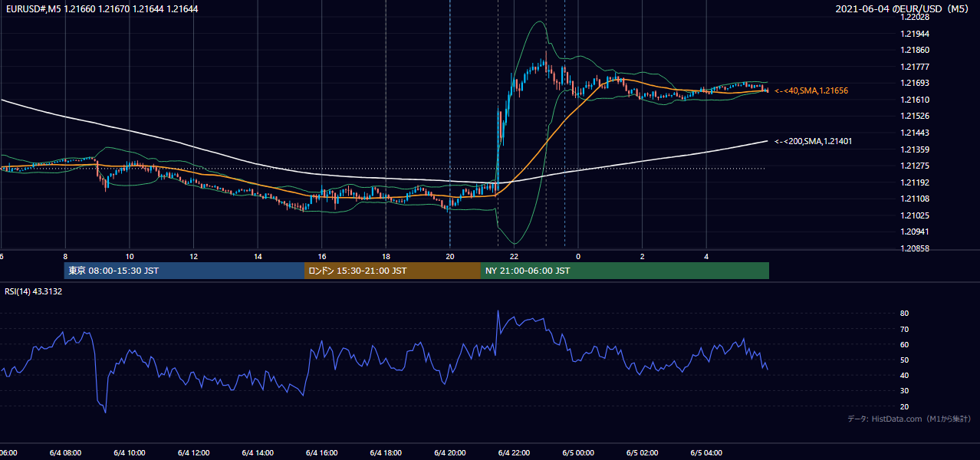Click the 1.21443 price axis label
Viewport: 980px width, 460px height.
point(915,133)
